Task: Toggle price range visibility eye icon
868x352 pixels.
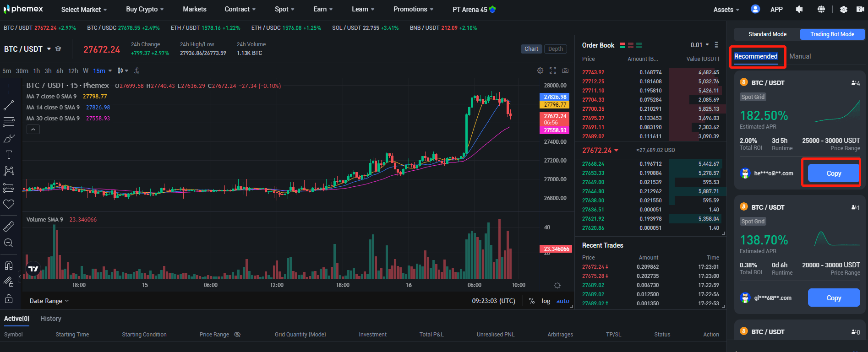Action: (237, 335)
